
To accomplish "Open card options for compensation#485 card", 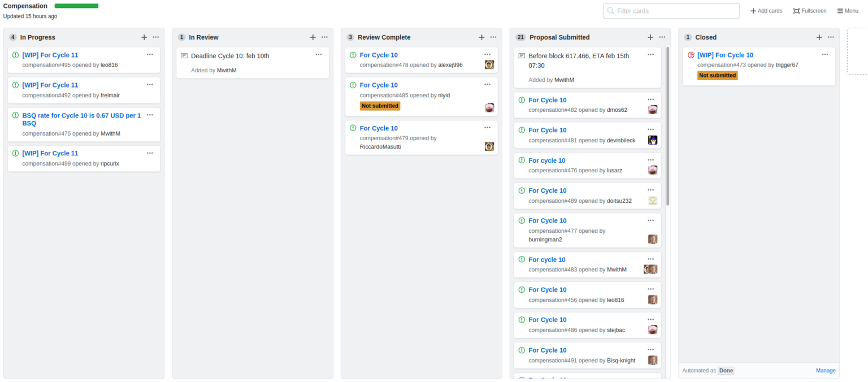I will [488, 84].
